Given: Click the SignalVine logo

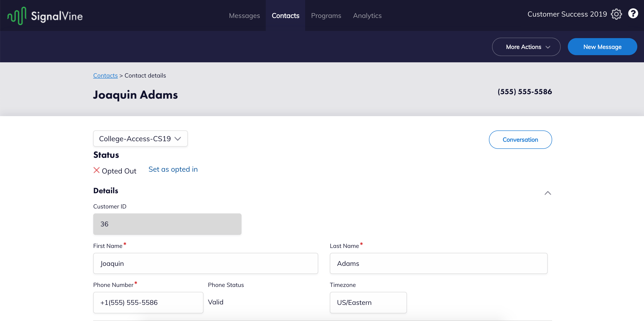Looking at the screenshot, I should [x=45, y=16].
